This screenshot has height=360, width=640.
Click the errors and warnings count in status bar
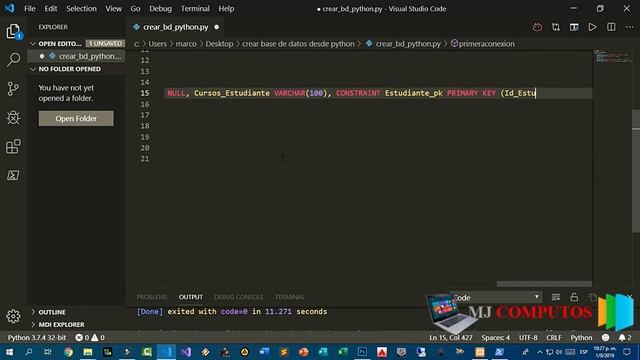tap(90, 338)
